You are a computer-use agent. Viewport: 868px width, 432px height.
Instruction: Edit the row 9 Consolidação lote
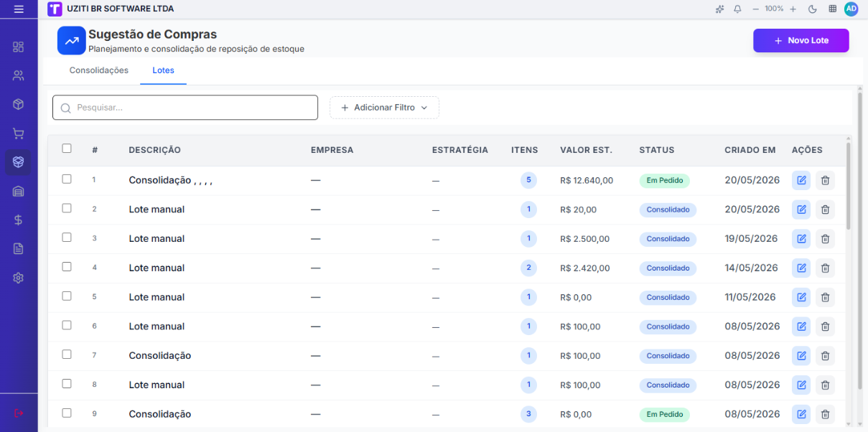point(801,414)
